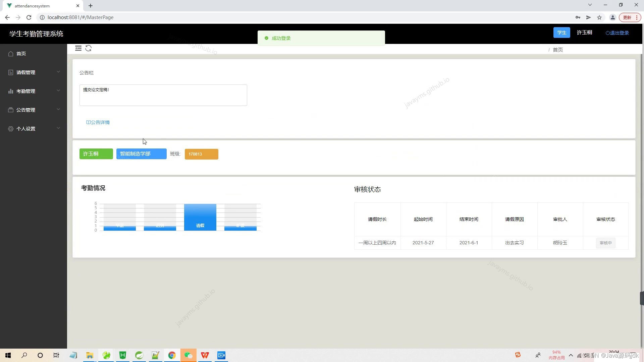Viewport: 644px width, 362px height.
Task: Click the 成功登录 success notification
Action: 321,38
